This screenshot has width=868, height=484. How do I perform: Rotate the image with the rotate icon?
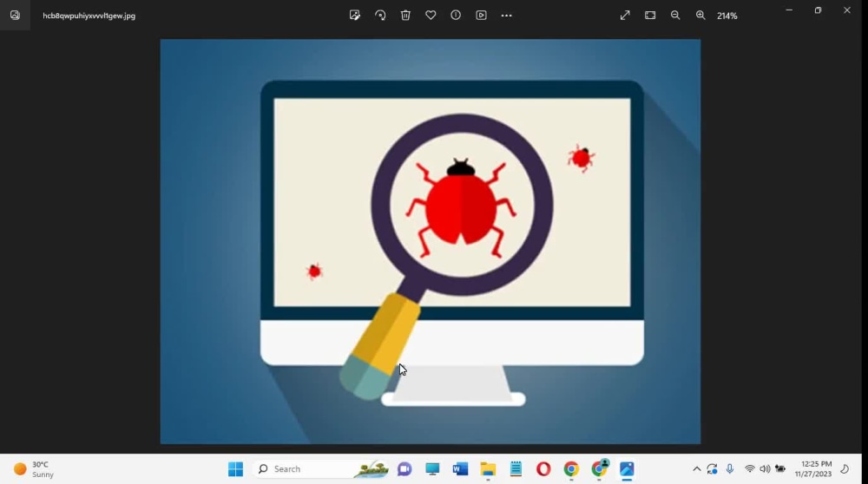(x=380, y=16)
